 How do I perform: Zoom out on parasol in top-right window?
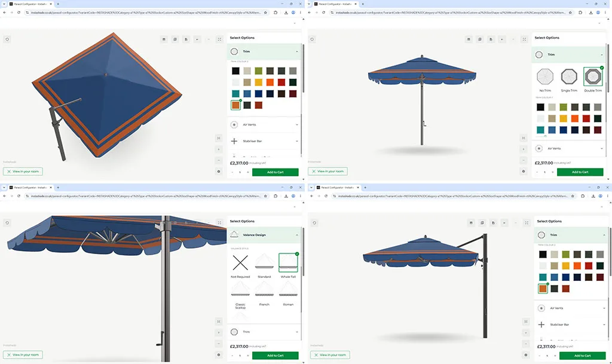(x=524, y=160)
